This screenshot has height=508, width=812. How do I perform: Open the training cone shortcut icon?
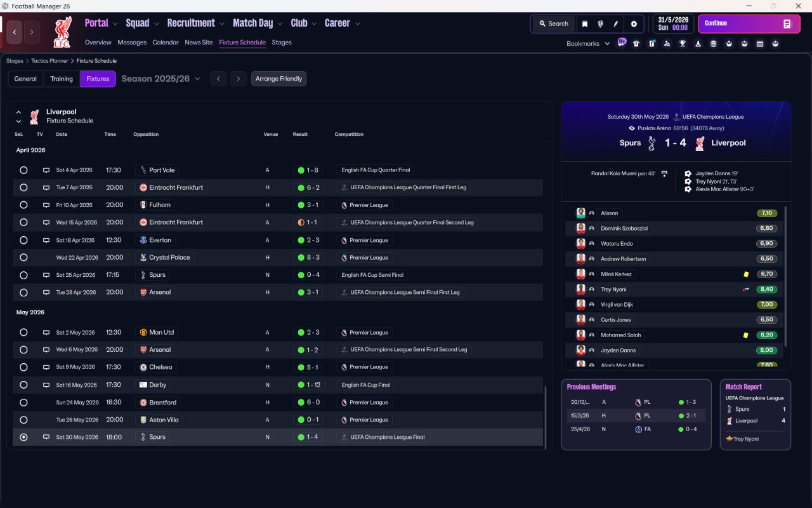(x=698, y=44)
